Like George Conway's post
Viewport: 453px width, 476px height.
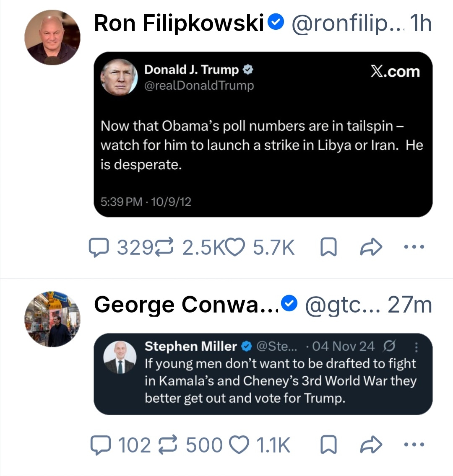pos(240,445)
